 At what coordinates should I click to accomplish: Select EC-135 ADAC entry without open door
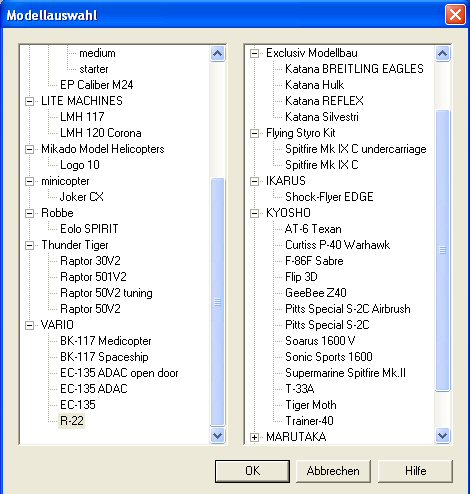[x=94, y=389]
